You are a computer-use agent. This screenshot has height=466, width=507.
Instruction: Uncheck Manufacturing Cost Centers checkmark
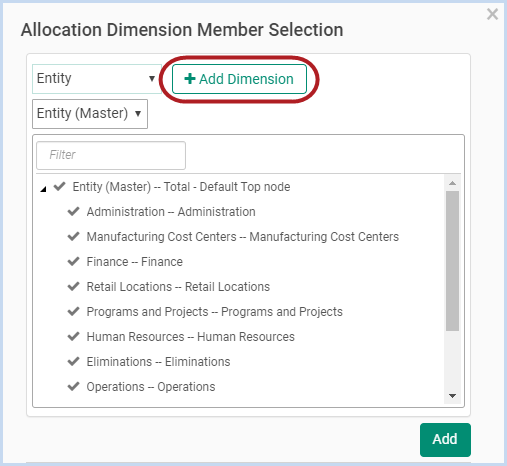point(73,236)
